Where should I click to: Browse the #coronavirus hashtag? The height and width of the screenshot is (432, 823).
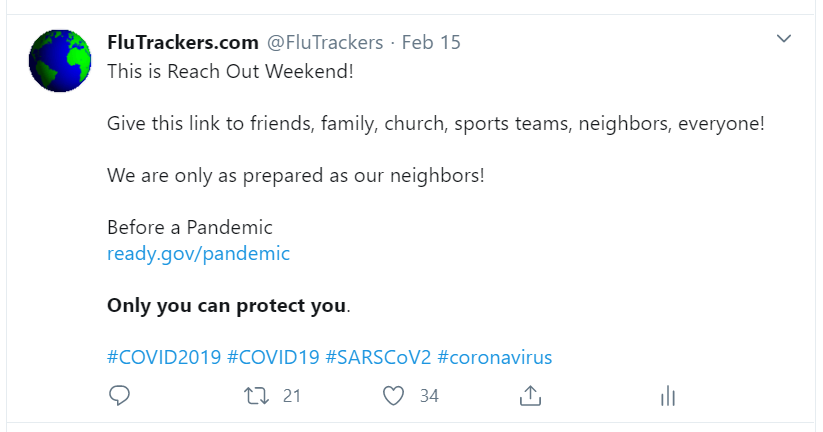494,357
